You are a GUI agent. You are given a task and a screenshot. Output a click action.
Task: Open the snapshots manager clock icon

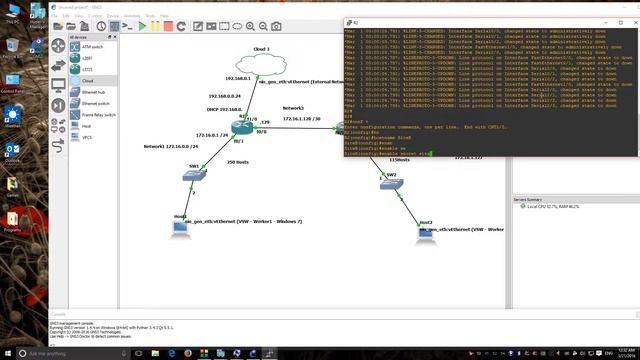click(101, 27)
